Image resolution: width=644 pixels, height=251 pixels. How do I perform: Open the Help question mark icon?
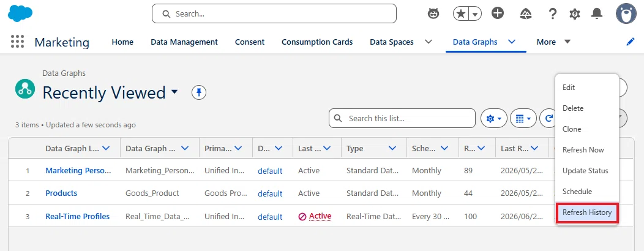point(553,14)
